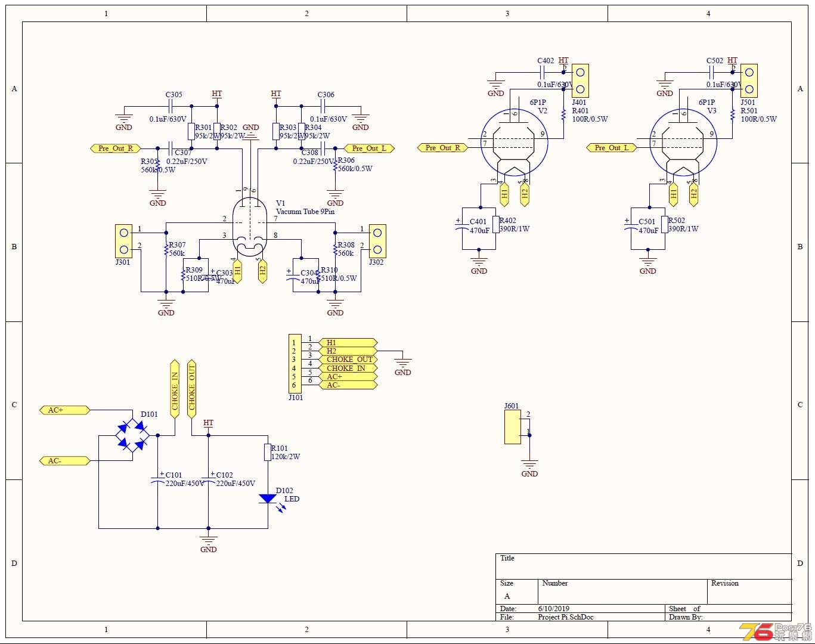Select the C102 capacitor symbol
The image size is (815, 644).
(208, 479)
